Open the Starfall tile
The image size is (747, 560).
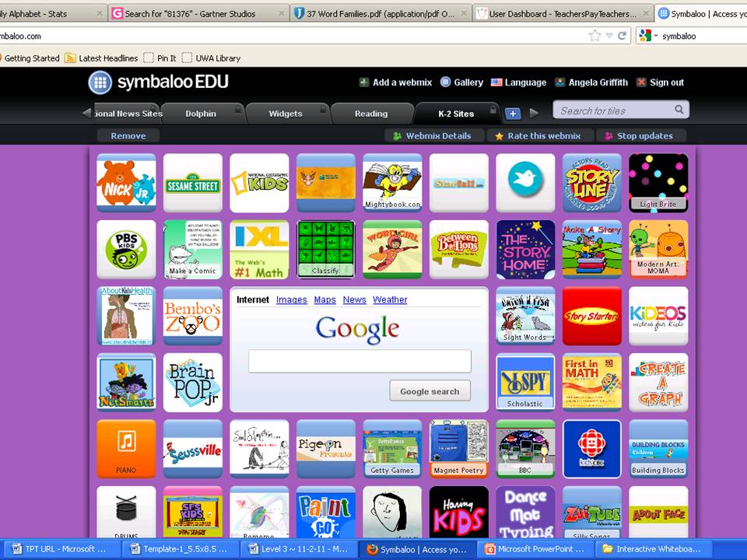[459, 183]
